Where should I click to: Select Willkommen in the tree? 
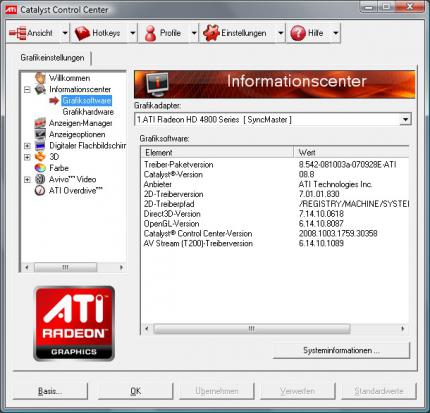click(69, 78)
